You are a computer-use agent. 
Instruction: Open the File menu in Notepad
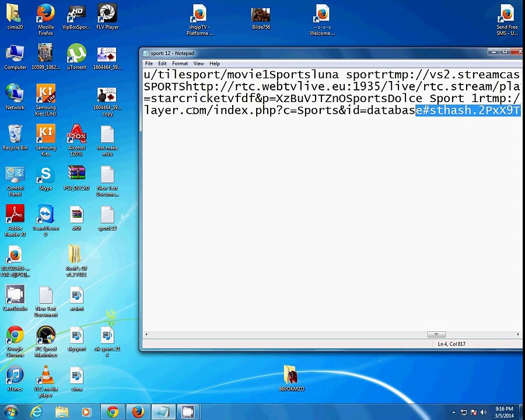coord(149,64)
